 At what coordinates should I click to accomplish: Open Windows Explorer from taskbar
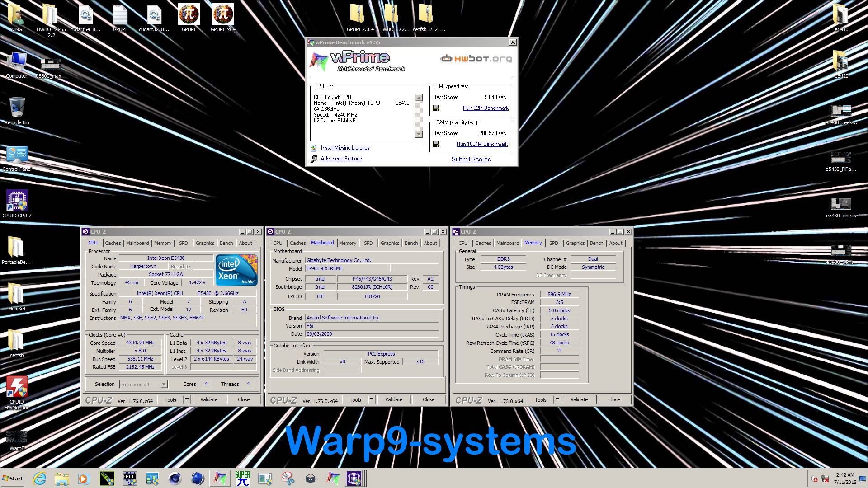pyautogui.click(x=62, y=479)
